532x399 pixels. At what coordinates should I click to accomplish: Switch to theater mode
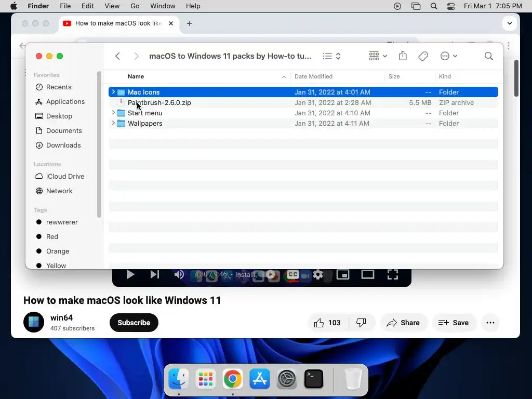[367, 274]
